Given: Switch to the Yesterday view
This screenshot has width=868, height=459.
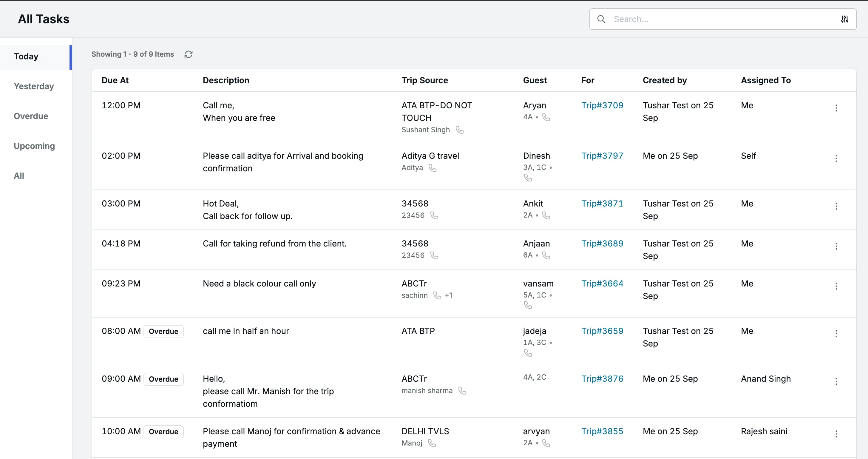Looking at the screenshot, I should tap(34, 86).
